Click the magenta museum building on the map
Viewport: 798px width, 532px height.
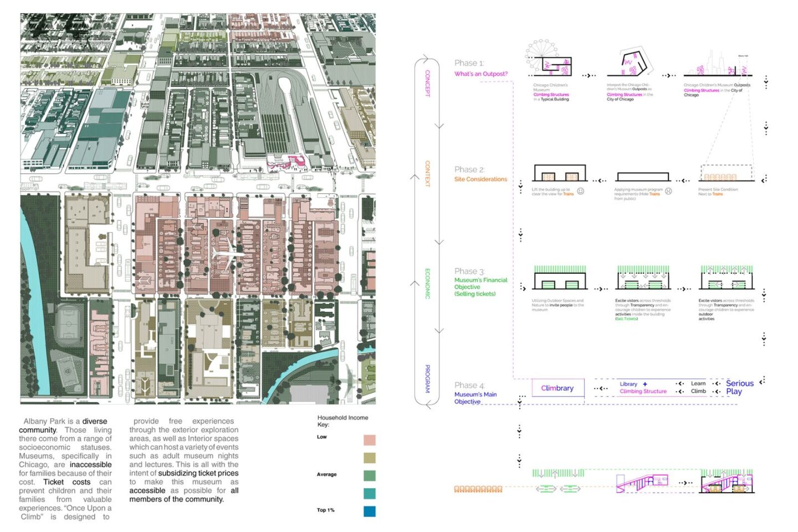[x=286, y=163]
